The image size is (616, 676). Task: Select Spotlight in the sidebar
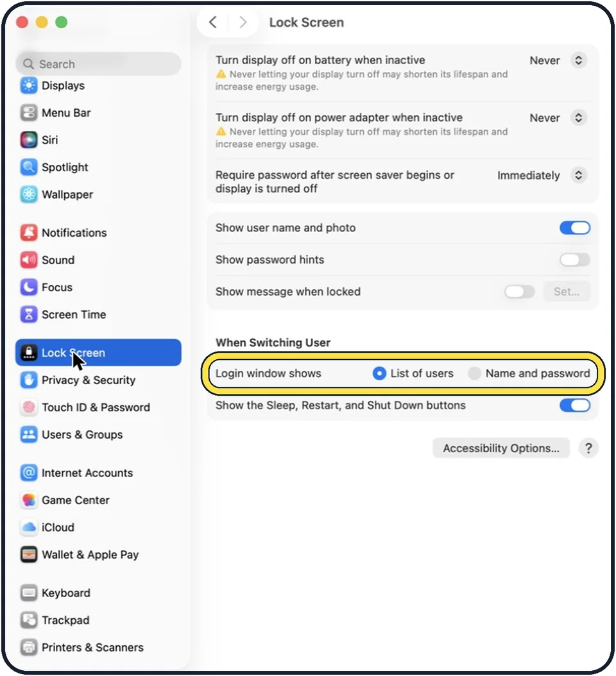[98, 167]
